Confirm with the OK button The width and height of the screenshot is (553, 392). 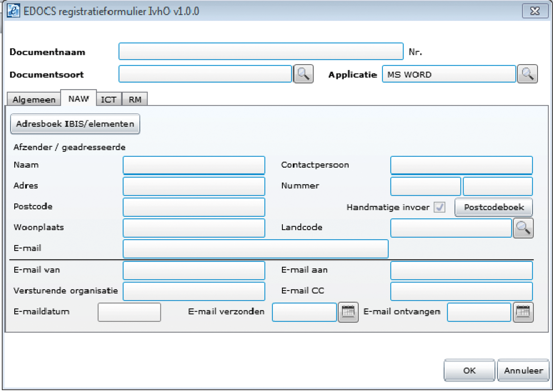(x=469, y=370)
